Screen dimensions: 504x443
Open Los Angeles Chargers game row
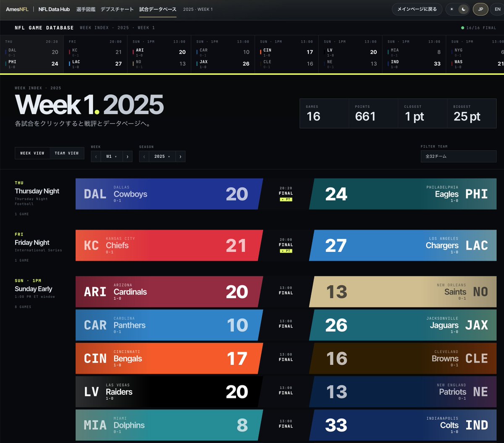(x=403, y=245)
